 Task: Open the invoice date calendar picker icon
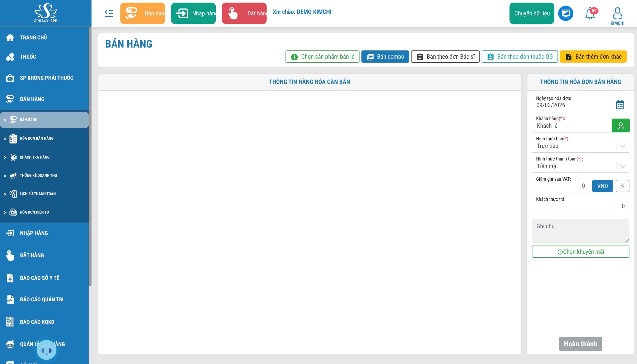pos(620,105)
